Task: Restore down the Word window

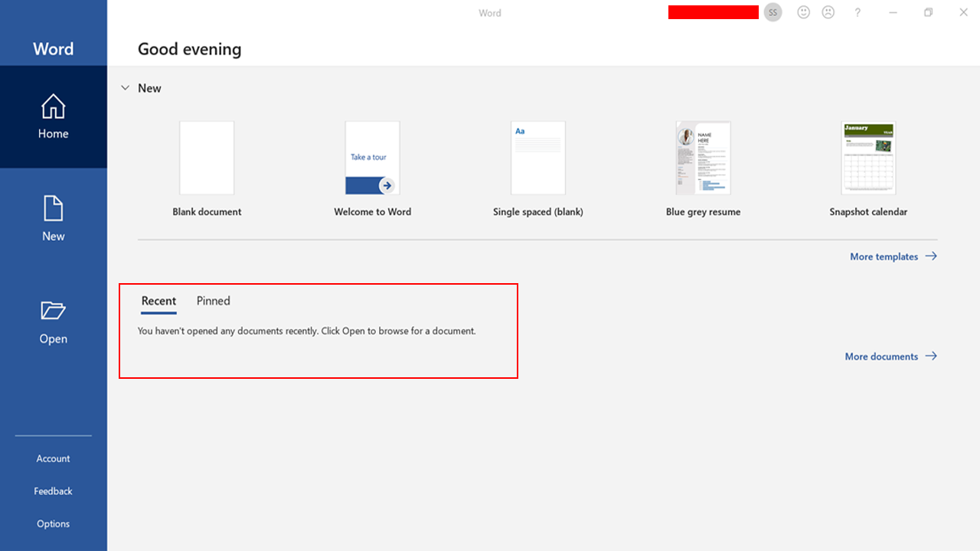Action: click(928, 12)
